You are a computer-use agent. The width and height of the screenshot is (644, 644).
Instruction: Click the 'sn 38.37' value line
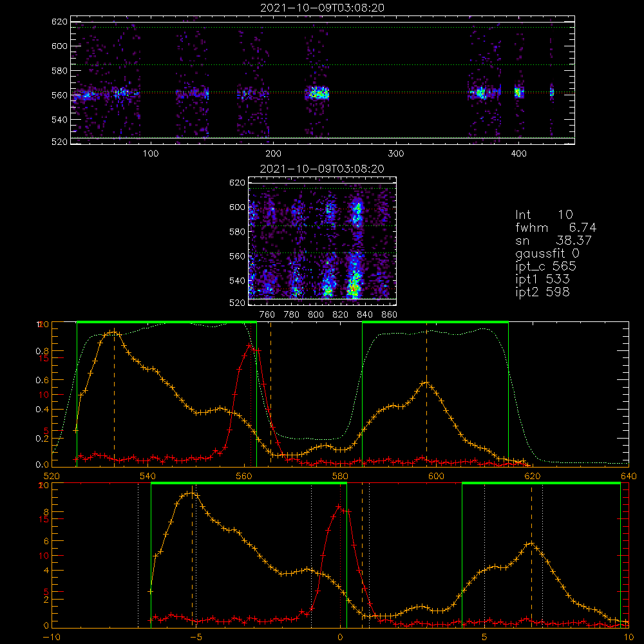click(x=554, y=241)
